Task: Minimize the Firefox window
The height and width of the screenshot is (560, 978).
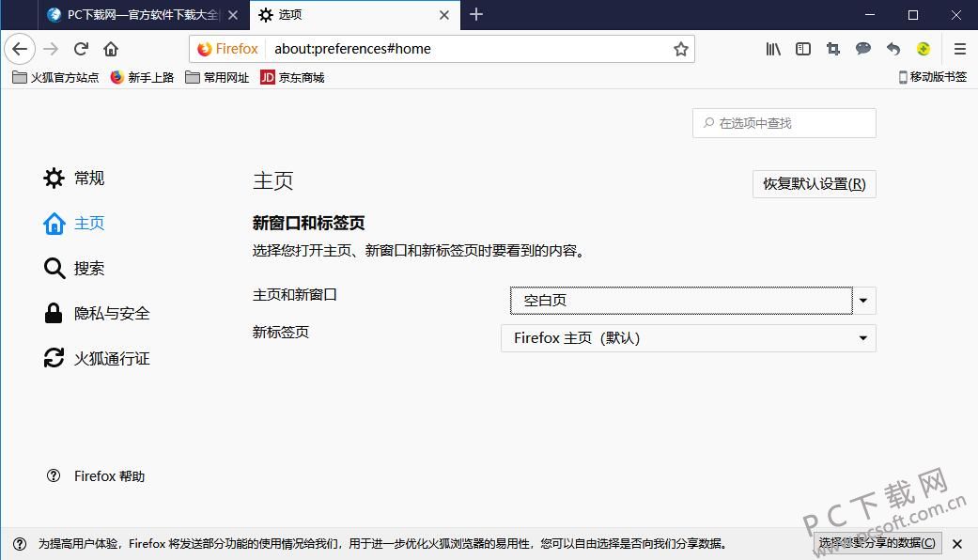Action: pos(870,14)
